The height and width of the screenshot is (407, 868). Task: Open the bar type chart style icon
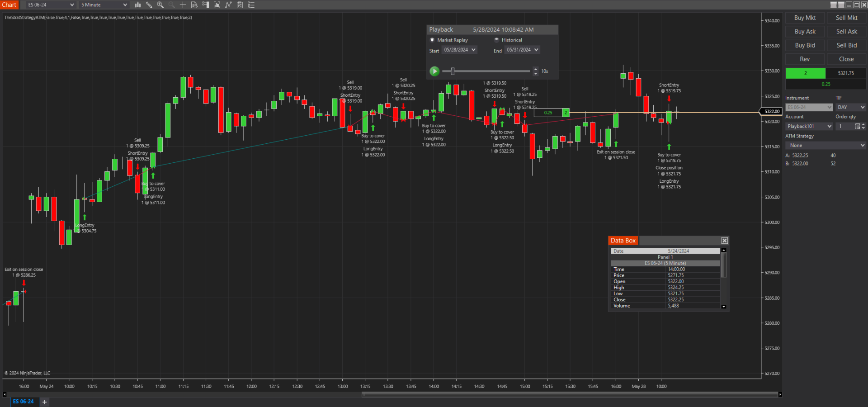138,5
